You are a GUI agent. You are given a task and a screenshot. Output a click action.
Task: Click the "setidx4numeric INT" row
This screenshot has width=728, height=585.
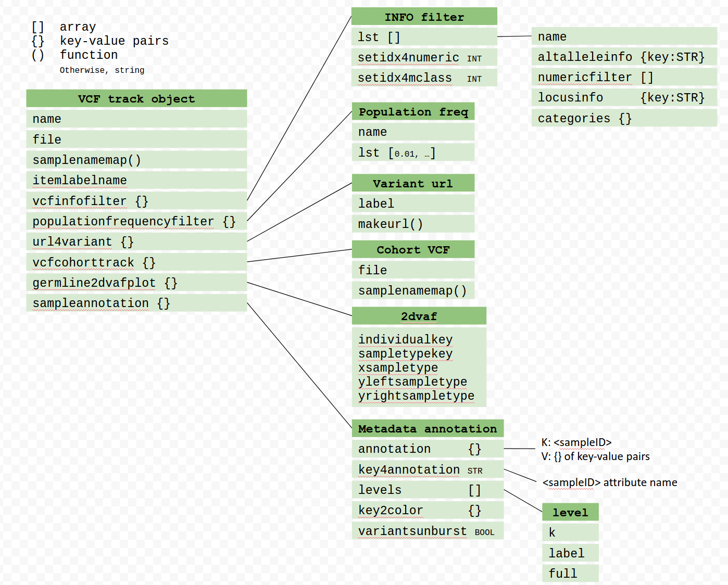point(424,58)
